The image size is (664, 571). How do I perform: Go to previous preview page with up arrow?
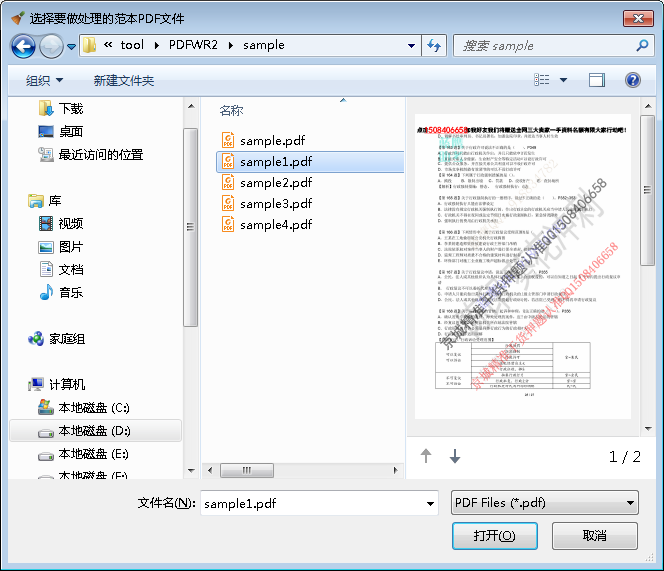pyautogui.click(x=426, y=456)
